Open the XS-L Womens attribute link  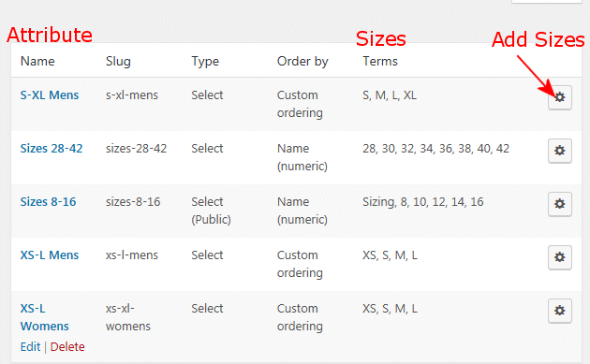pos(44,317)
